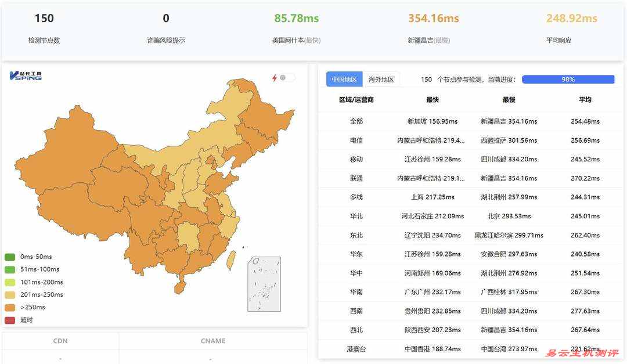Click the 201ms-250ms tan legend swatch
The width and height of the screenshot is (627, 364).
10,294
